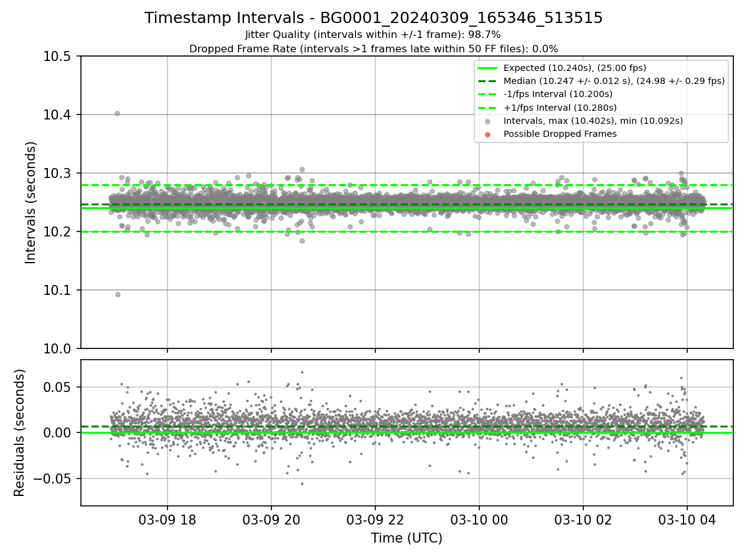Click the '03-10 04' x-axis tick label
The height and width of the screenshot is (560, 747).
tap(687, 519)
